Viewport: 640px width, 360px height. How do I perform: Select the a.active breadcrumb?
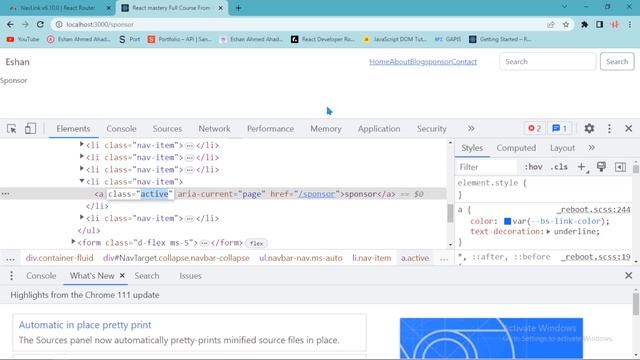tap(415, 258)
